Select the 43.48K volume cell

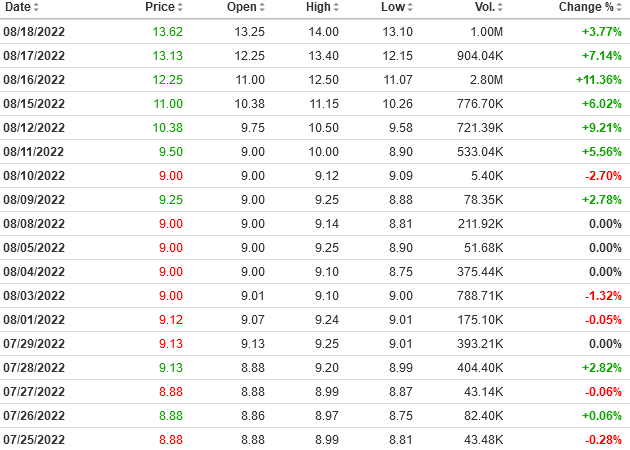click(x=485, y=439)
